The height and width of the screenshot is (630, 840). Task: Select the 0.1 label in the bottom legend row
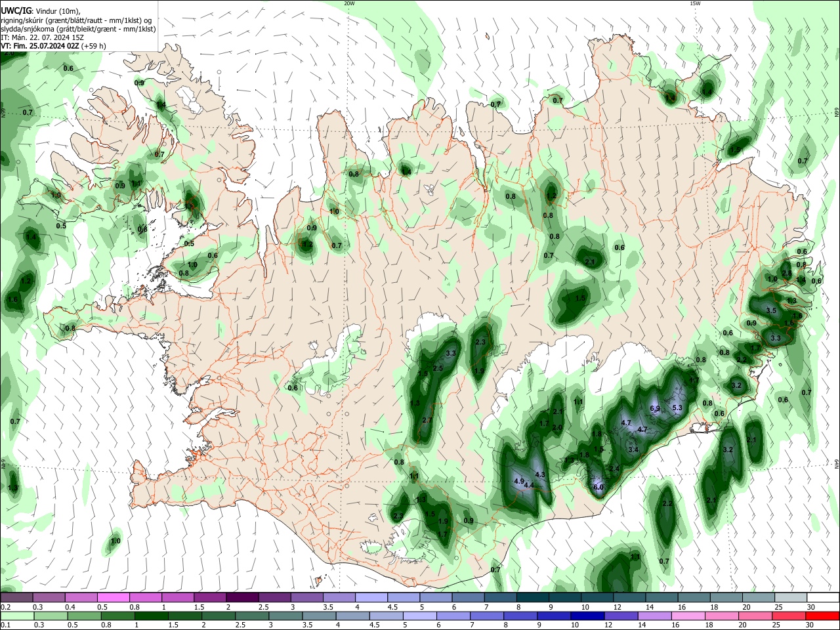pyautogui.click(x=5, y=625)
